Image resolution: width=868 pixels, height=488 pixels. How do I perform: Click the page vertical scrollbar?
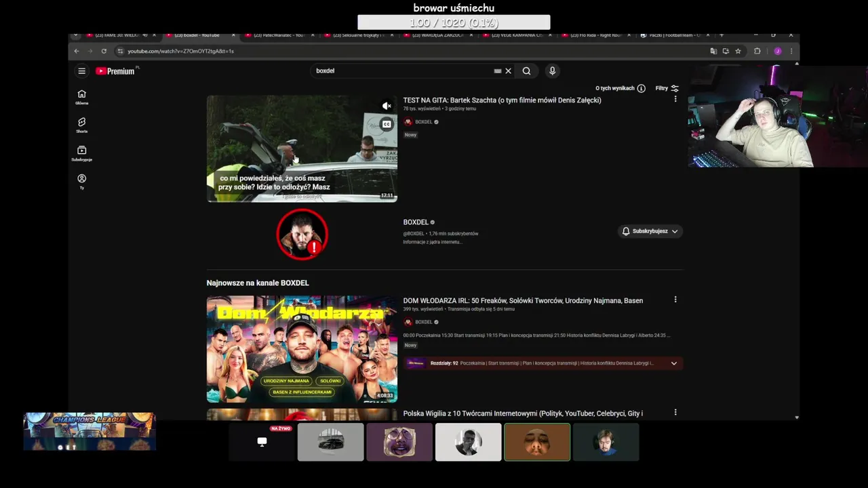797,241
